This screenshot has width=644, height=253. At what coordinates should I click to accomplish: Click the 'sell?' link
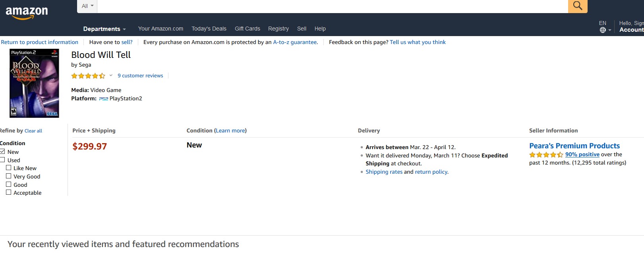coord(127,42)
